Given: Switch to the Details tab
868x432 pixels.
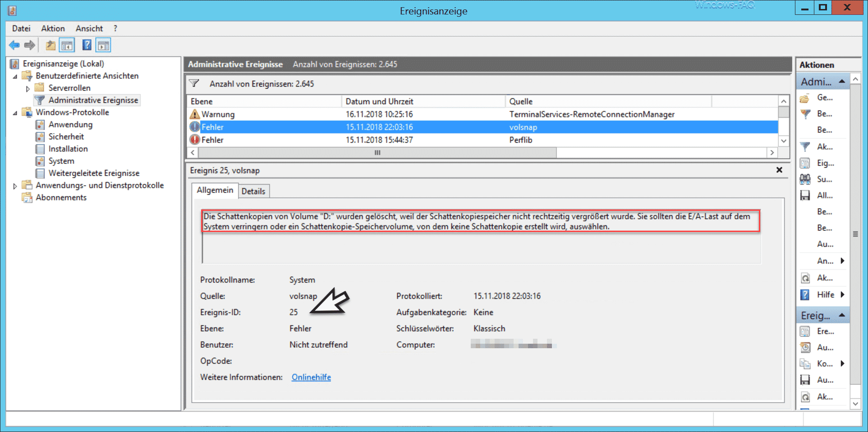Looking at the screenshot, I should (253, 191).
